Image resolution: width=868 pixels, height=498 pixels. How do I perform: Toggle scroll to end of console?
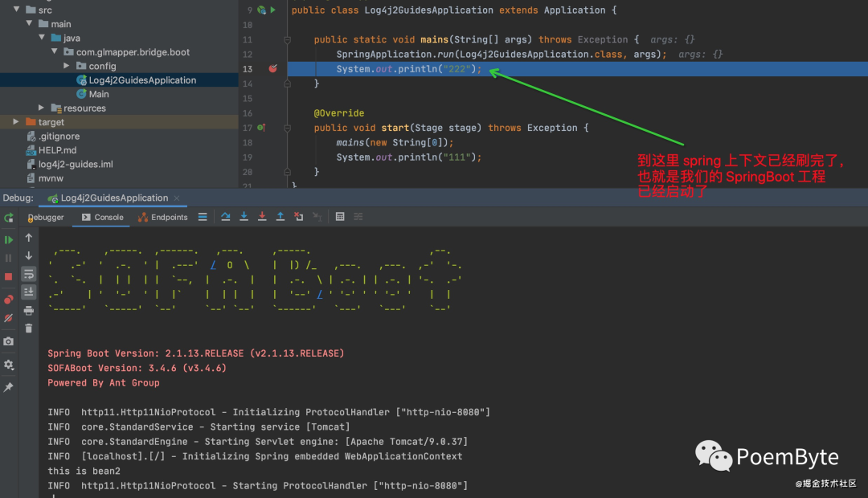click(x=29, y=292)
